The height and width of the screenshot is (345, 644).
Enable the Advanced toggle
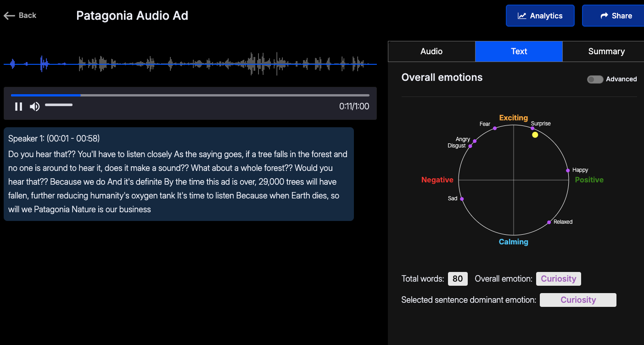click(x=595, y=79)
